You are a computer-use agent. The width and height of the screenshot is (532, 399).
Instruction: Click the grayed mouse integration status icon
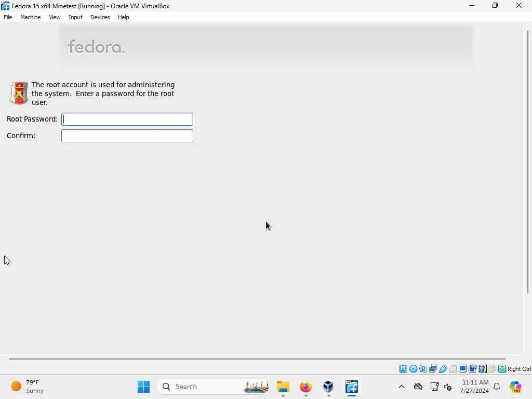click(493, 369)
